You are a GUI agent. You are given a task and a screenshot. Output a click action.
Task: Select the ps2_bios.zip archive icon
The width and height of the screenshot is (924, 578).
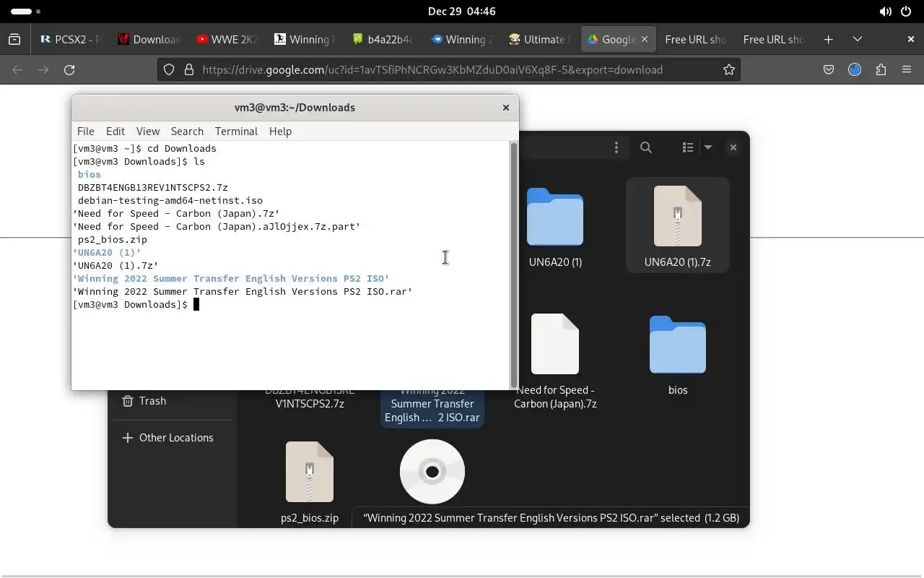click(310, 472)
